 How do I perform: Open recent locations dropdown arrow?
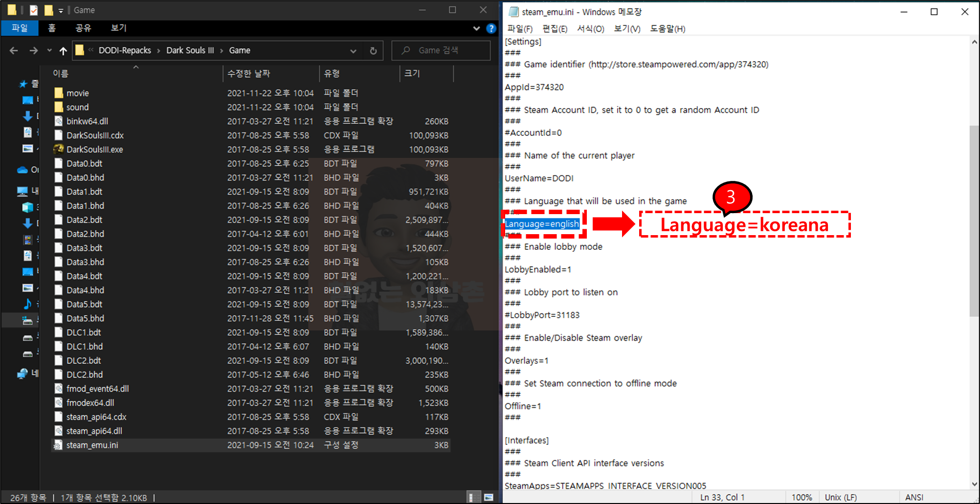pyautogui.click(x=49, y=50)
